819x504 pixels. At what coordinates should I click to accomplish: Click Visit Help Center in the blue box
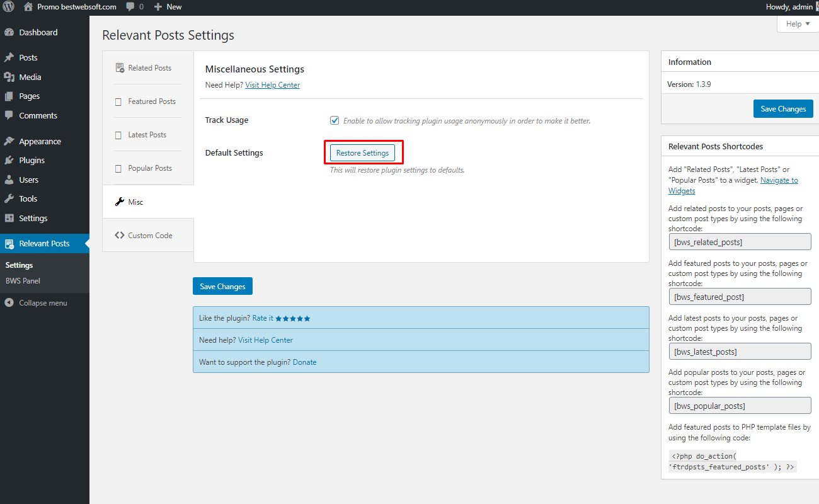tap(265, 340)
